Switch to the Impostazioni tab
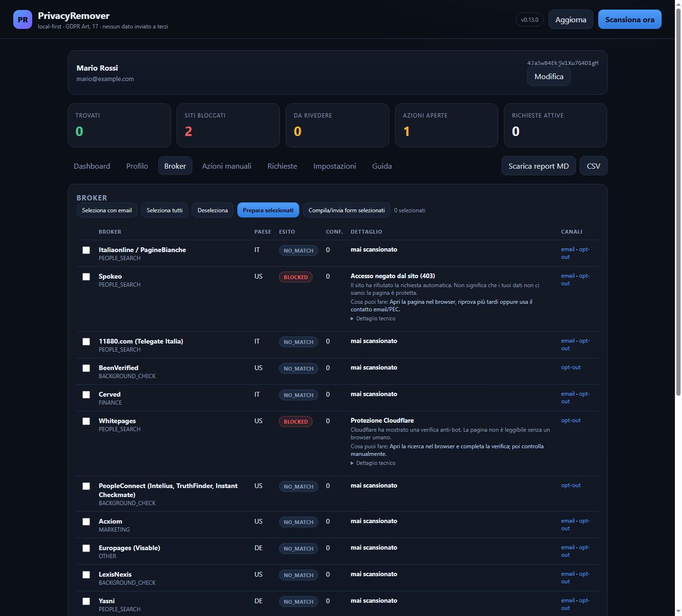This screenshot has height=616, width=682. [x=335, y=166]
